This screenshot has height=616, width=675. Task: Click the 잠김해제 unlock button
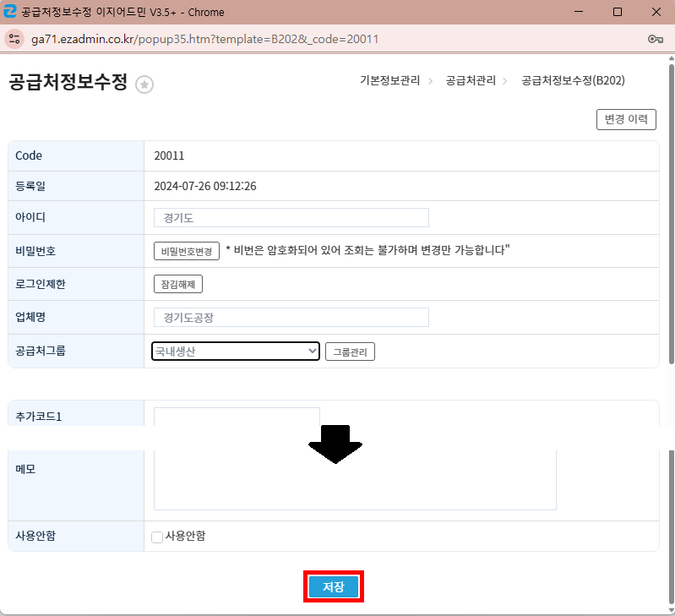(x=177, y=285)
